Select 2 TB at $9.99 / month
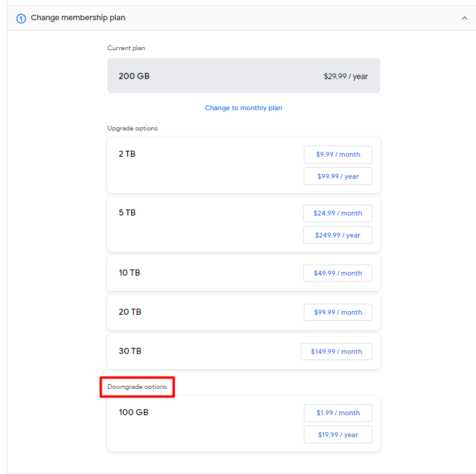This screenshot has height=474, width=476. coord(338,154)
